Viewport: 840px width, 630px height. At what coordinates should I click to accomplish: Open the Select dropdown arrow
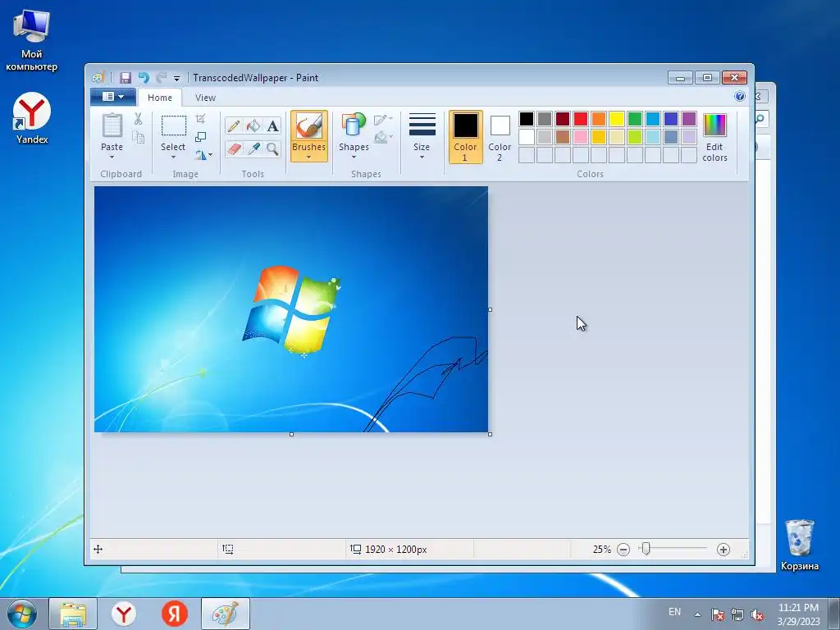[173, 157]
